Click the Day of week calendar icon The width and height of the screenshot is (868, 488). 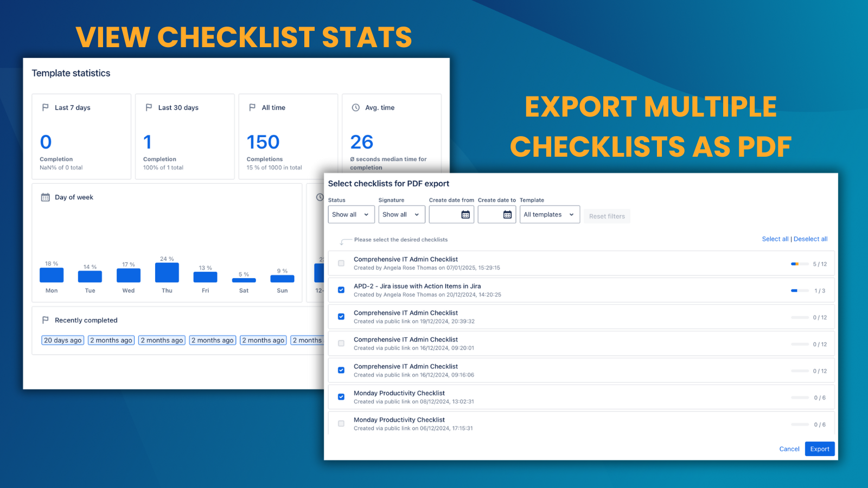point(46,197)
